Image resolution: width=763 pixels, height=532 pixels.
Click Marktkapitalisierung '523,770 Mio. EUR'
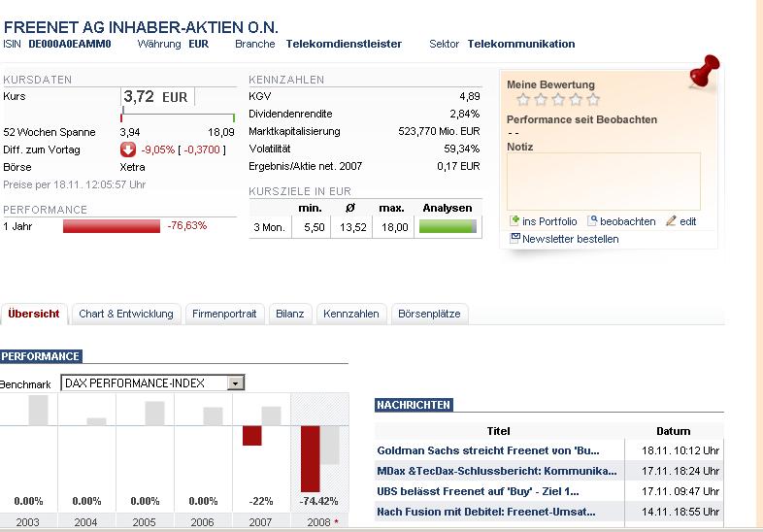pyautogui.click(x=439, y=131)
